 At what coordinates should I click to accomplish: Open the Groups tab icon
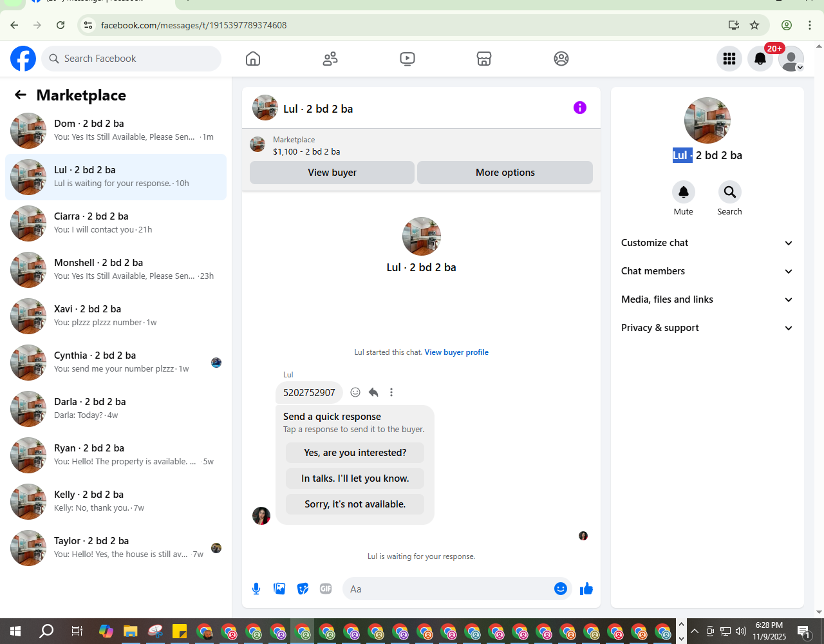[561, 59]
